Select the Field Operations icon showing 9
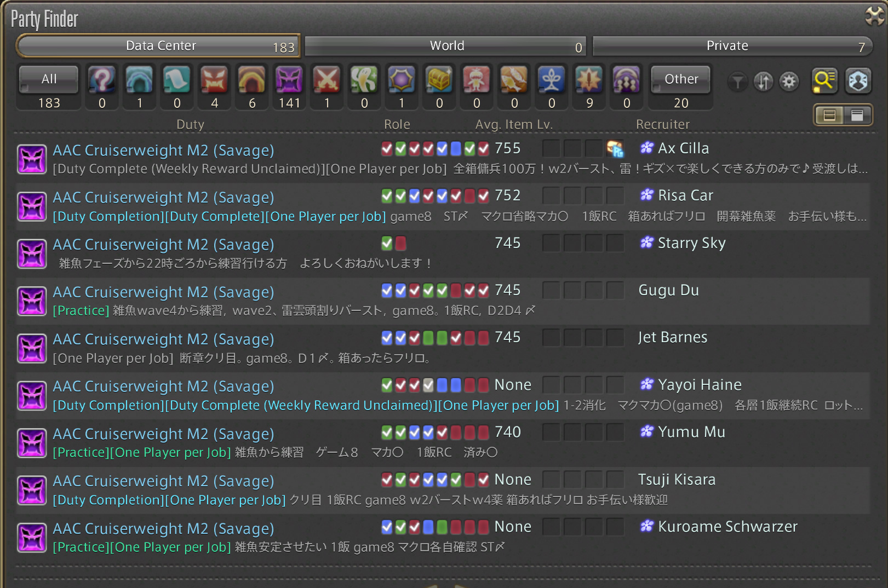 [x=589, y=80]
